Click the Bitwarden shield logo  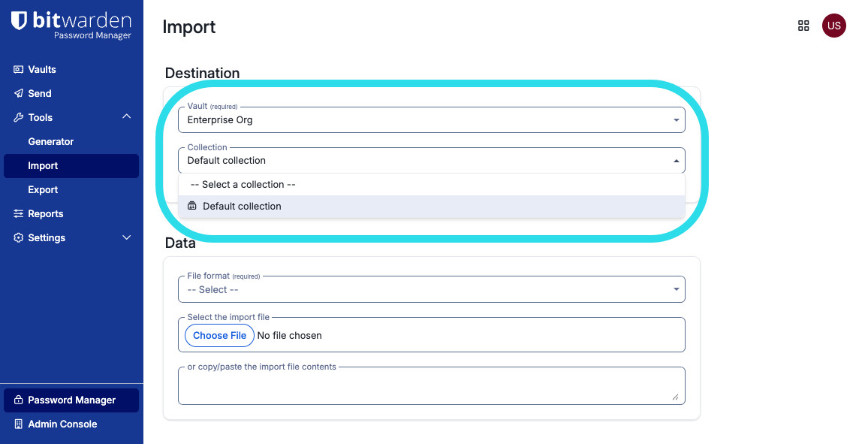[x=19, y=21]
